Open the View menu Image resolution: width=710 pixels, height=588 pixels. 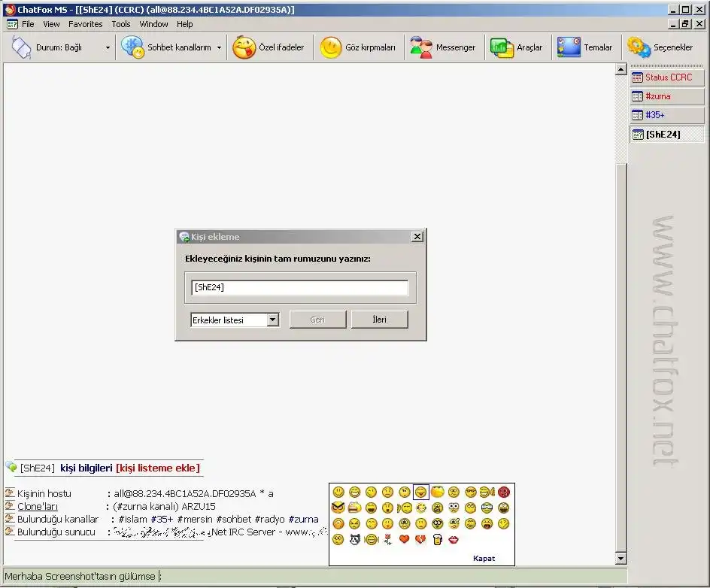51,24
